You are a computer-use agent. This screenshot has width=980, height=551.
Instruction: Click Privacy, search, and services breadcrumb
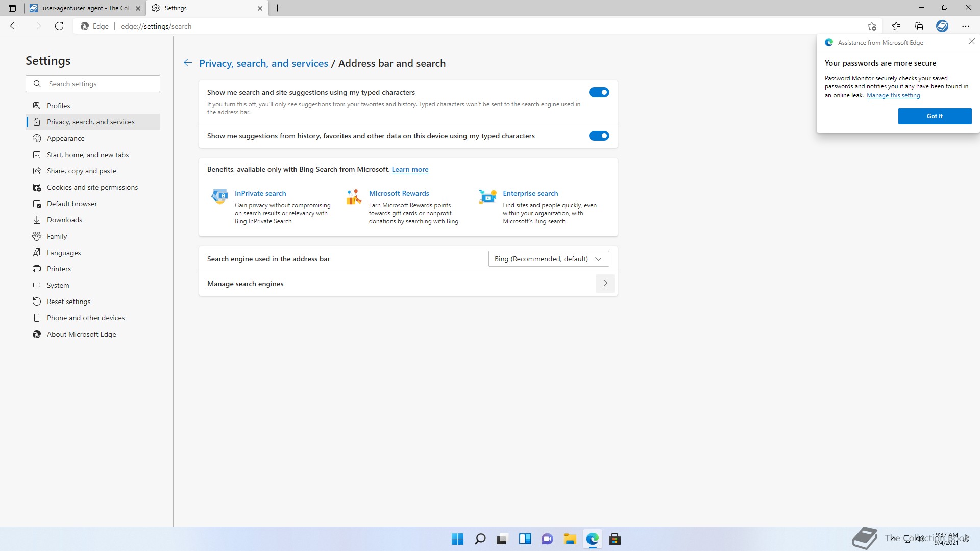(263, 63)
